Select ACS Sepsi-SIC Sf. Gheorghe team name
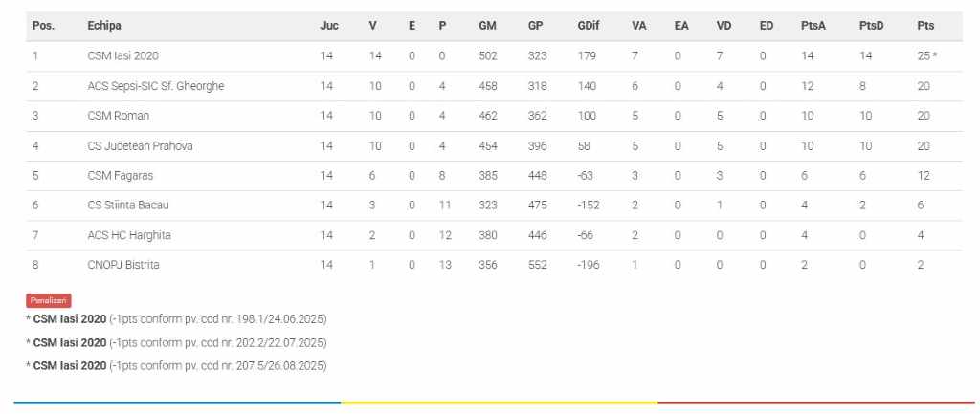 [x=155, y=86]
